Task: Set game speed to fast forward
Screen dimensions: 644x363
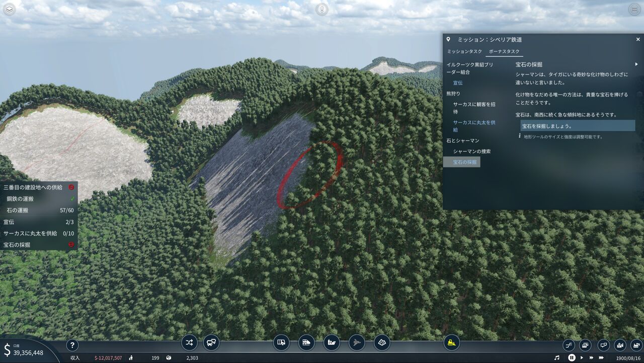Action: [591, 358]
